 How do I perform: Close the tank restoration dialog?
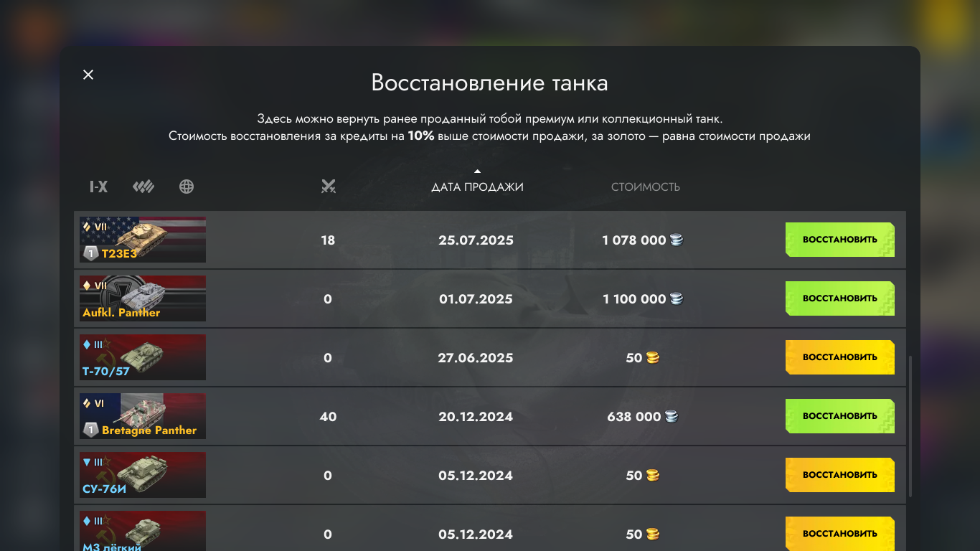click(x=88, y=75)
